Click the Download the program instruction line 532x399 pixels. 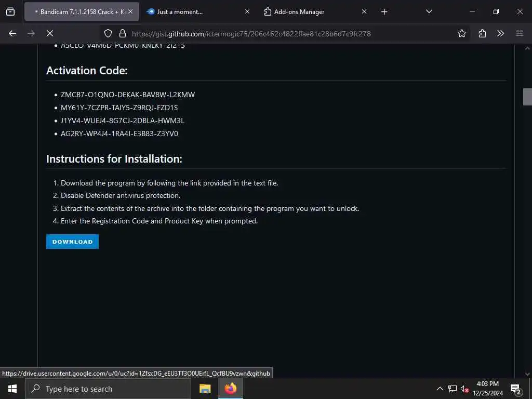pos(169,183)
